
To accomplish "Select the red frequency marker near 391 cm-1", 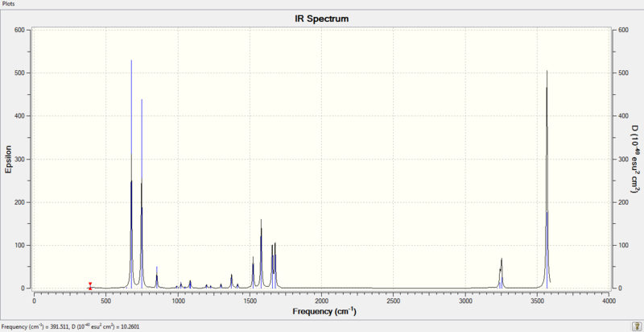I will [90, 286].
